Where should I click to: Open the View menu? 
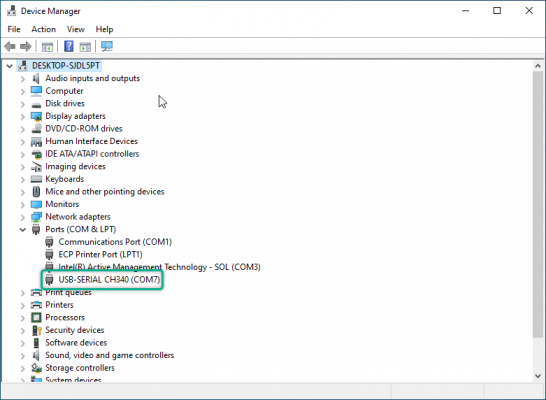tap(76, 29)
